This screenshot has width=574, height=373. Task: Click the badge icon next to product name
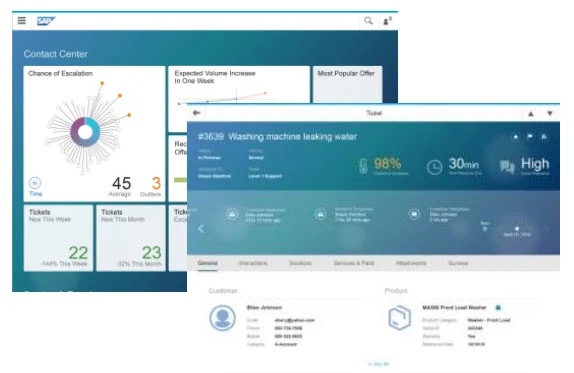pos(498,307)
